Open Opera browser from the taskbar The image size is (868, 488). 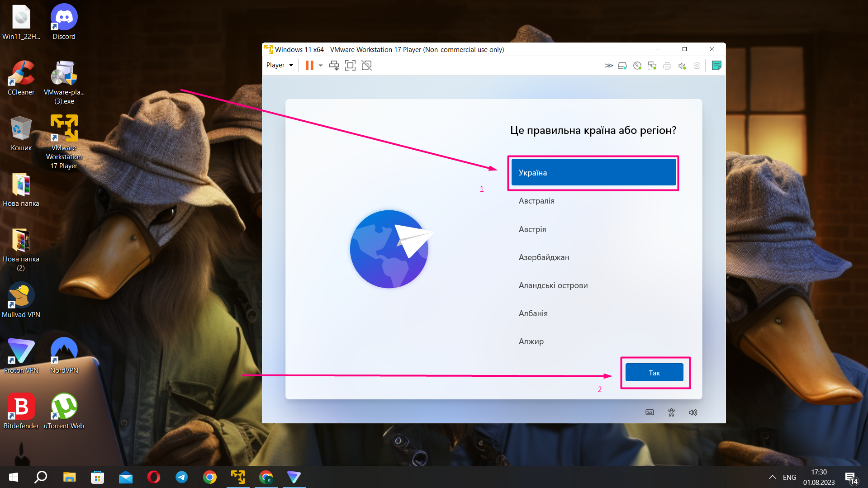pos(153,477)
